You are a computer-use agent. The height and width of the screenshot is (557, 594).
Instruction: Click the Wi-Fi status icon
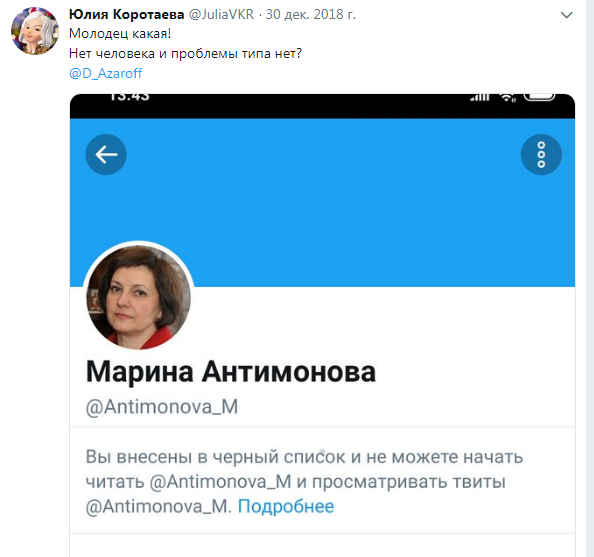pos(507,97)
